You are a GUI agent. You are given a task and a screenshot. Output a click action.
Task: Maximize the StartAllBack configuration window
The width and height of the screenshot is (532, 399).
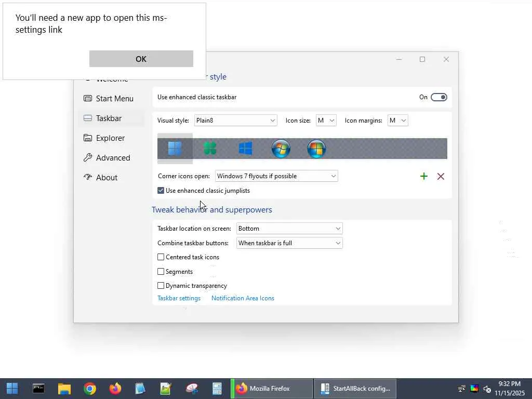point(422,59)
